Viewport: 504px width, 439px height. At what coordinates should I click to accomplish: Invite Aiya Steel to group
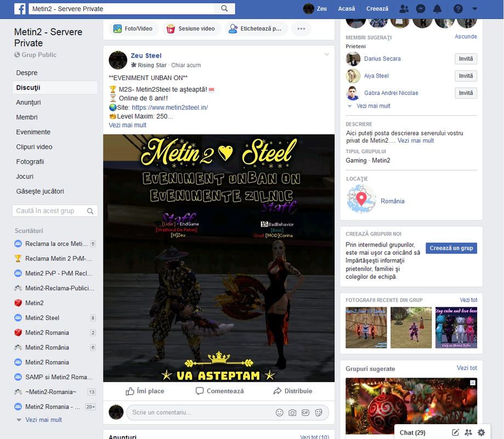[x=466, y=76]
